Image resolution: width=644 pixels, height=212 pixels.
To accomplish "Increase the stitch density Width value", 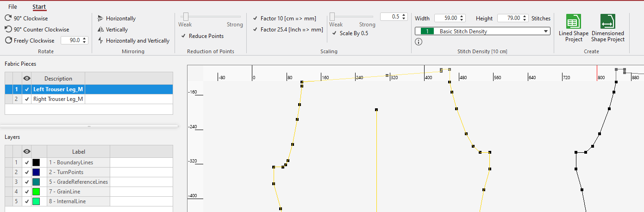I will point(462,16).
